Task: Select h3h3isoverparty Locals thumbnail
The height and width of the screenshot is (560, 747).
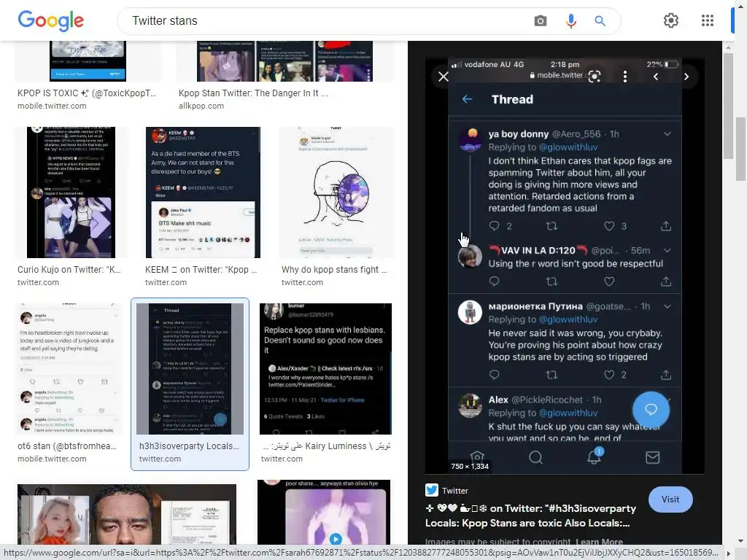Action: click(190, 368)
